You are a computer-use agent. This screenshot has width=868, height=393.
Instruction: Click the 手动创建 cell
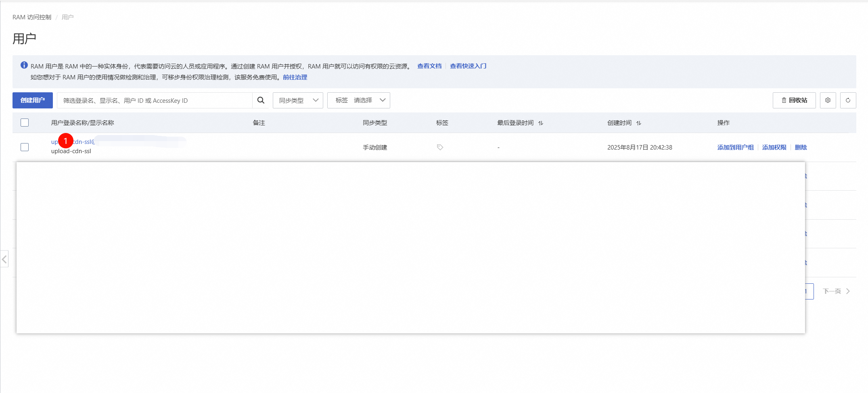[375, 148]
